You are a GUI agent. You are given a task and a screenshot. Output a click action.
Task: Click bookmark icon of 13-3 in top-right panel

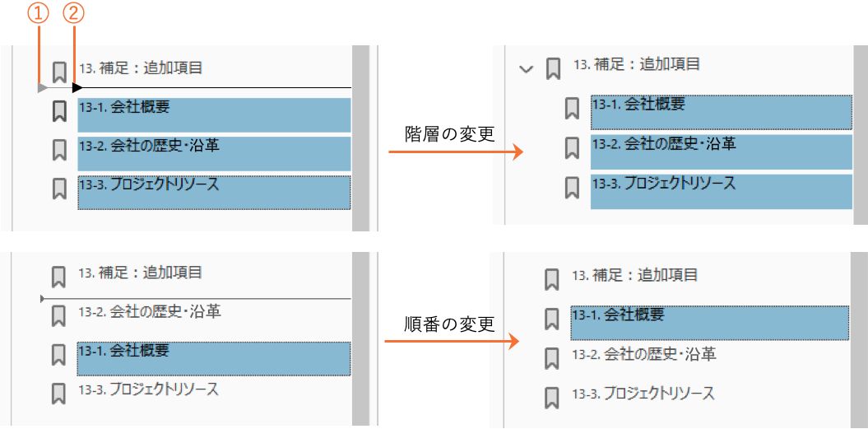(573, 188)
